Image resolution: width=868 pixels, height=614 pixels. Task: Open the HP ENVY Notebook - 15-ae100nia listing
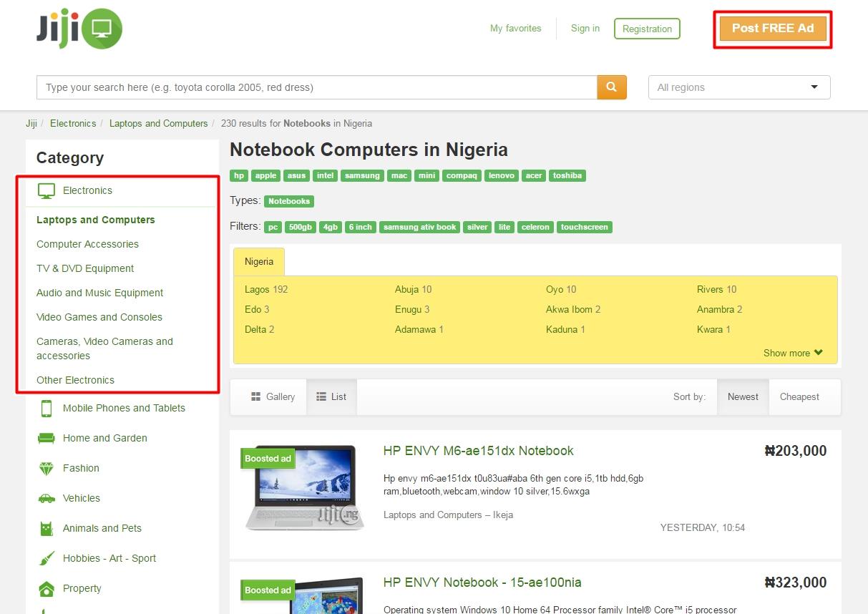482,583
